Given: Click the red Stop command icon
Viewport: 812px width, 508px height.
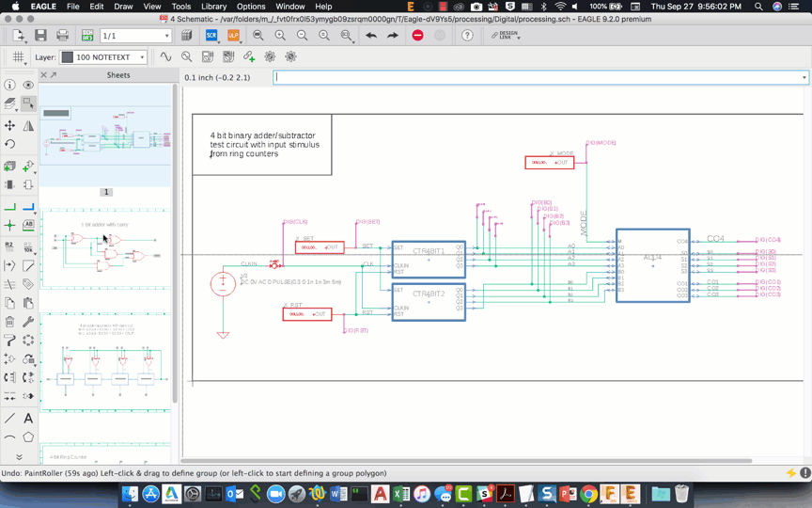Looking at the screenshot, I should (x=417, y=36).
